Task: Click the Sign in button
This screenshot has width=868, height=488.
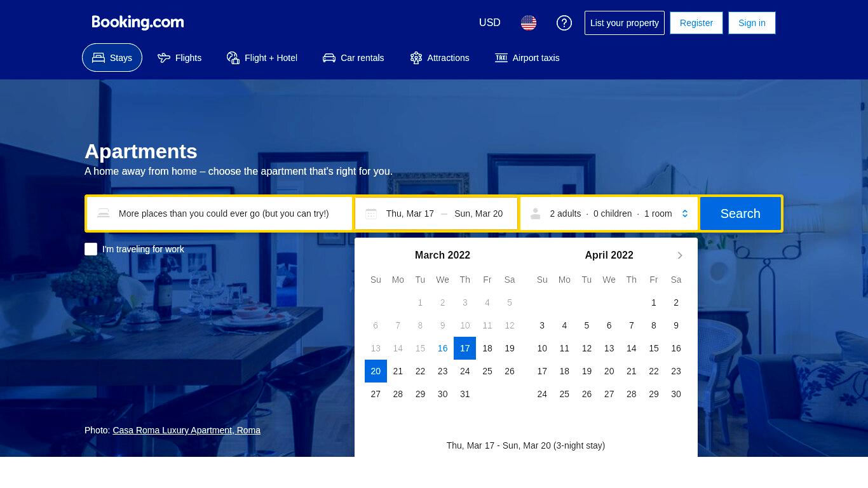Action: [752, 23]
